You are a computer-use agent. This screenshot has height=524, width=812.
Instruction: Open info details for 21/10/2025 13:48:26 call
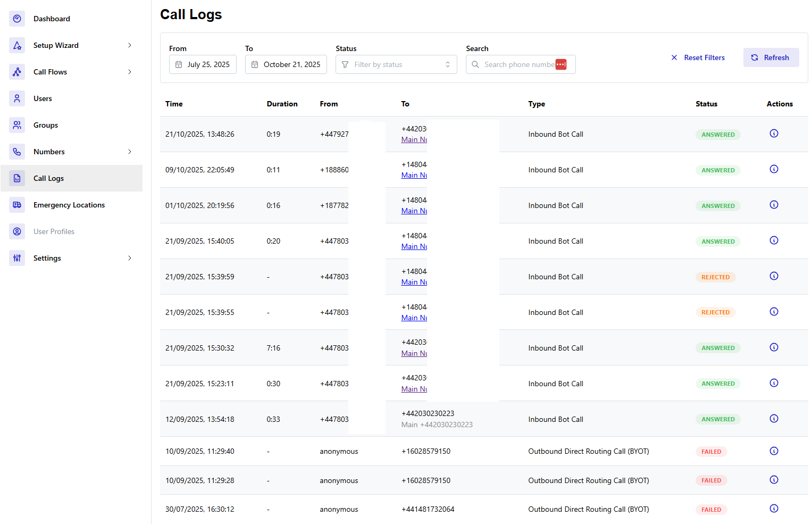tap(774, 134)
